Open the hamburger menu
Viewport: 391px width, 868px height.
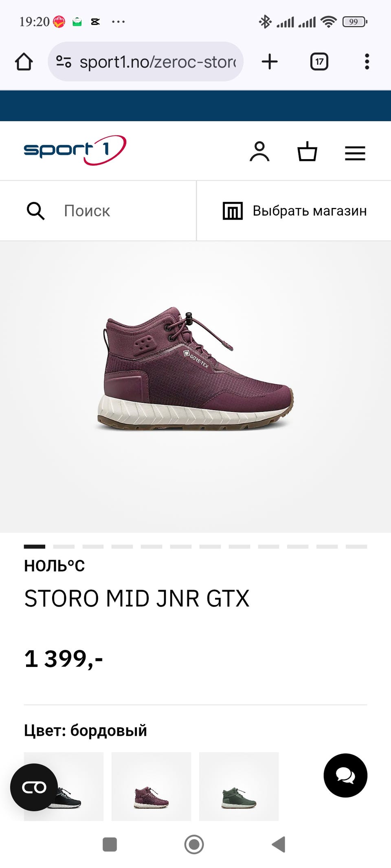pyautogui.click(x=355, y=153)
